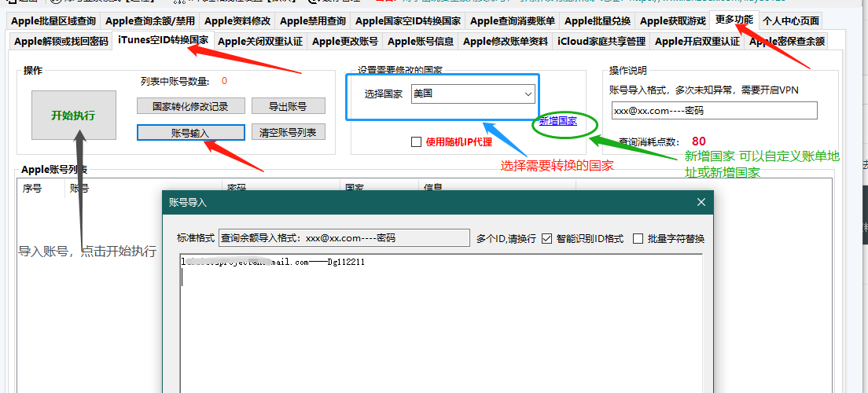This screenshot has height=393, width=868.
Task: Select Apple修改账单资料 sub-tab
Action: [x=506, y=41]
